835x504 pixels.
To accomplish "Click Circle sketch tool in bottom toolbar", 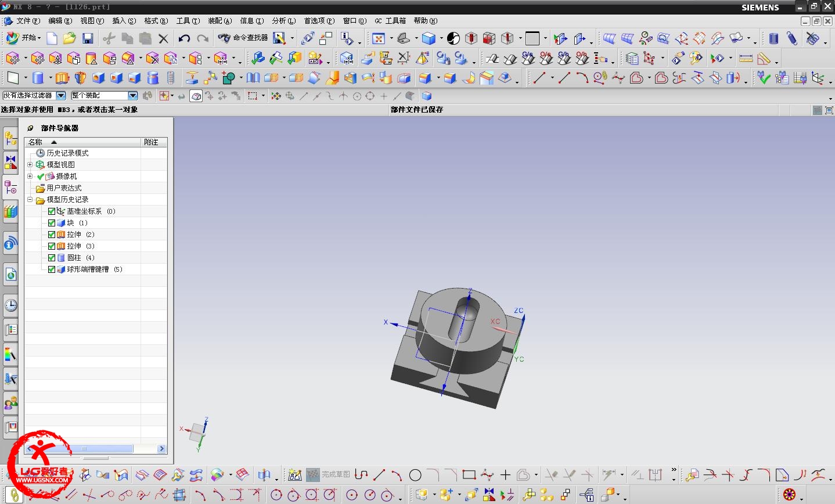I will tap(415, 475).
